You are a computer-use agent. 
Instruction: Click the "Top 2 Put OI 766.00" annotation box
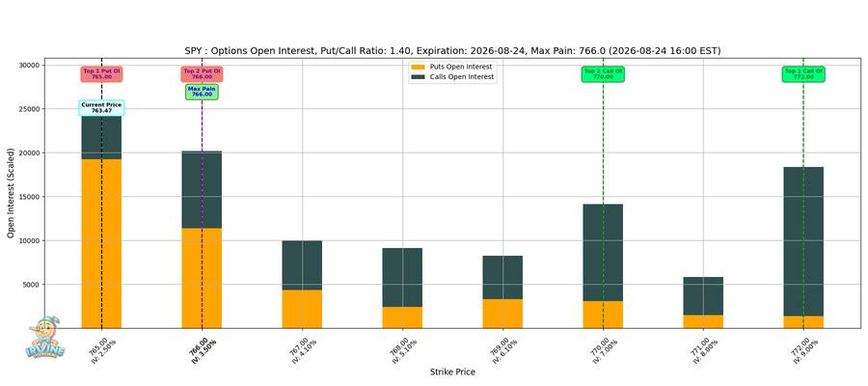[202, 74]
